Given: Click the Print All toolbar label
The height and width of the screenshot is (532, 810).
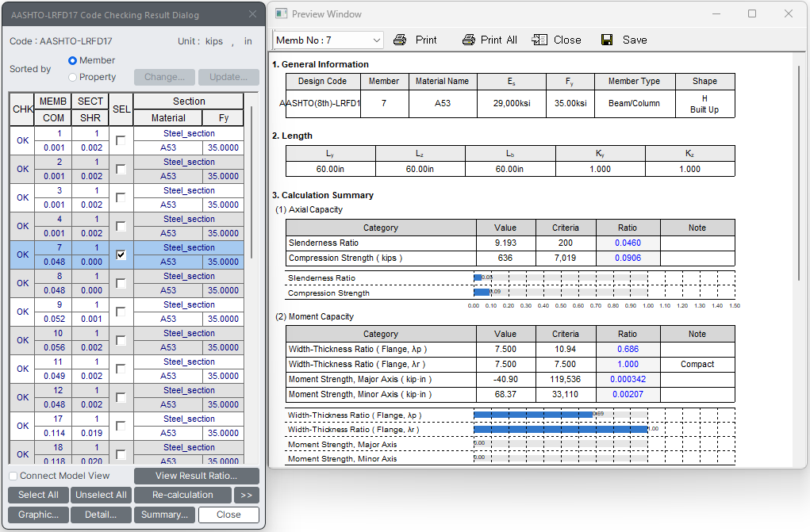Looking at the screenshot, I should pos(498,40).
